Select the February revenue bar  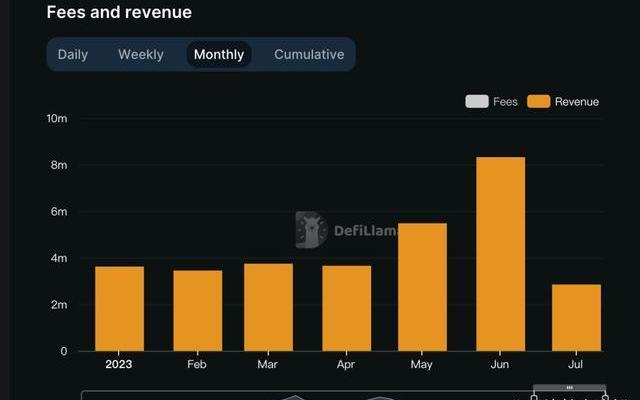click(197, 310)
